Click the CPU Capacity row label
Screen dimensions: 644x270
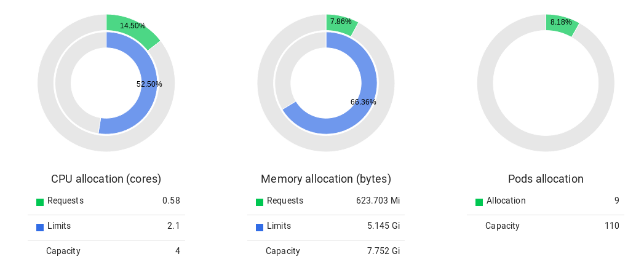pos(63,251)
